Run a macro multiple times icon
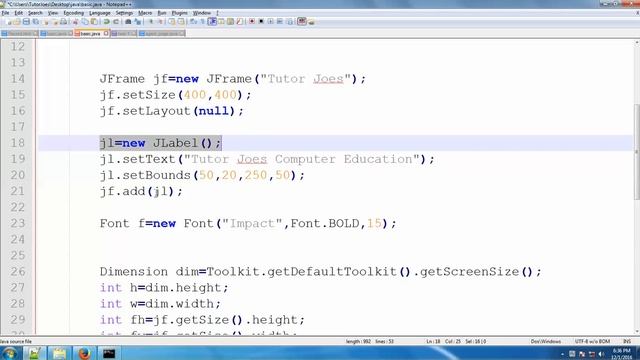Screen dimensions: 640x360 [x=280, y=22]
